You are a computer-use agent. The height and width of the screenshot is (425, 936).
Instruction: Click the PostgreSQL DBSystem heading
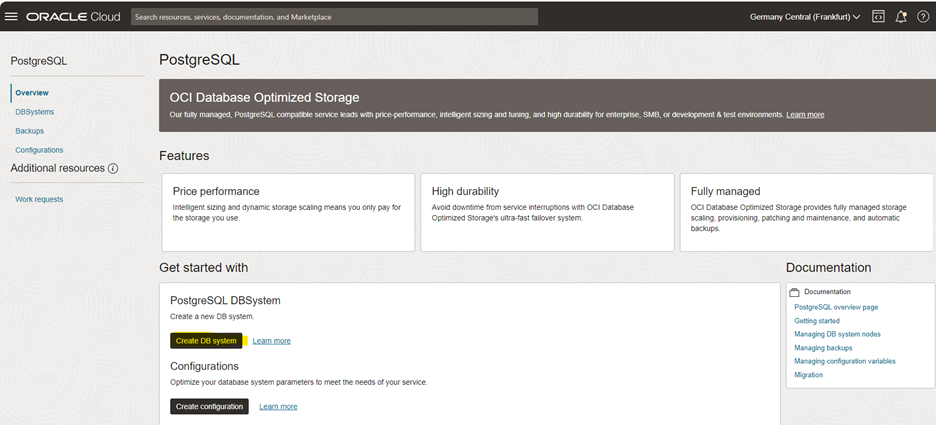coord(225,300)
